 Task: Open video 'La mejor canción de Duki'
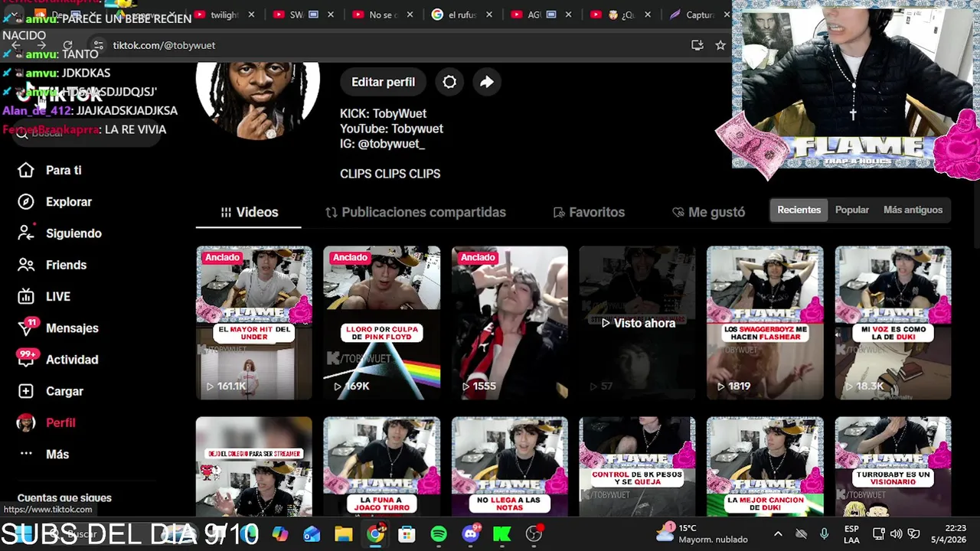pos(765,467)
